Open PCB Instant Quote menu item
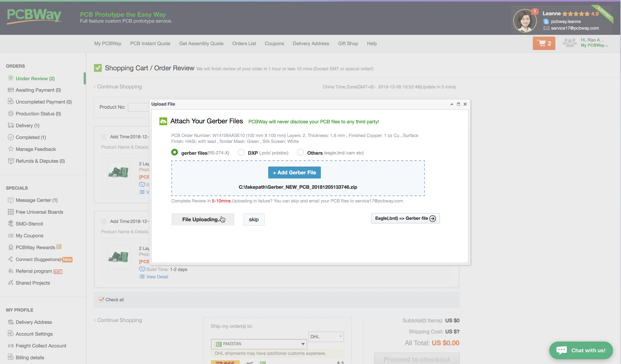The height and width of the screenshot is (364, 621). click(x=150, y=43)
